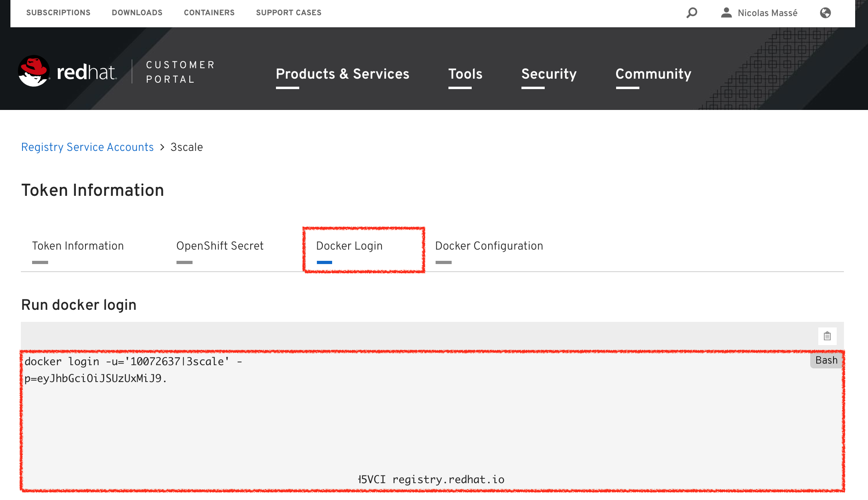Go to Registry Service Accounts breadcrumb
The height and width of the screenshot is (500, 868).
87,147
